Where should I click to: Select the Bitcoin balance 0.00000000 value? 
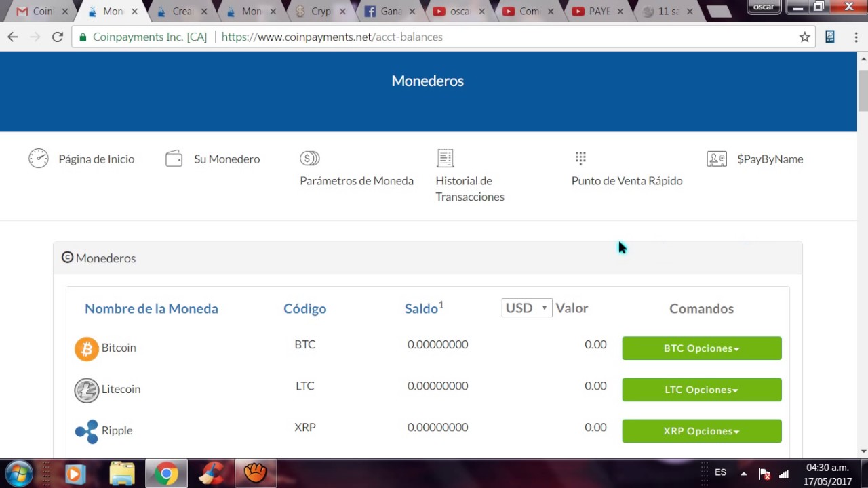tap(437, 344)
